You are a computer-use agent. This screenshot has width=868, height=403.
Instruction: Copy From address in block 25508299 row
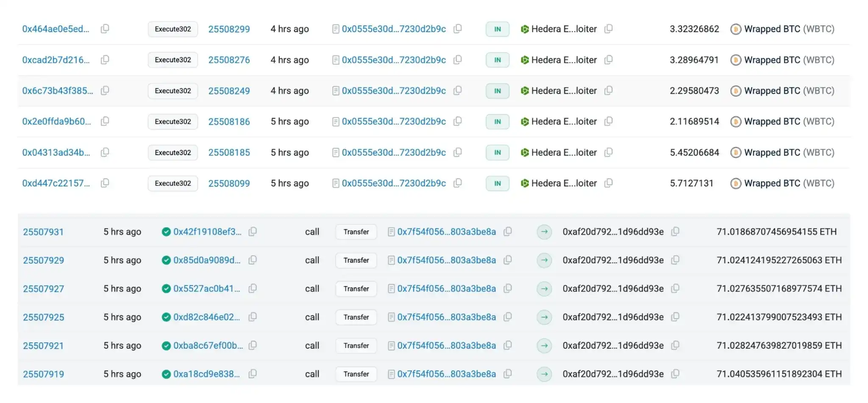457,29
